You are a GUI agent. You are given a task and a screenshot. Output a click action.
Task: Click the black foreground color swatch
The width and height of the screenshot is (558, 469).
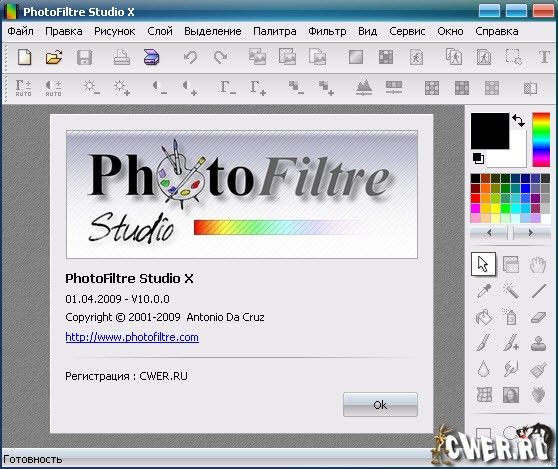click(x=490, y=131)
